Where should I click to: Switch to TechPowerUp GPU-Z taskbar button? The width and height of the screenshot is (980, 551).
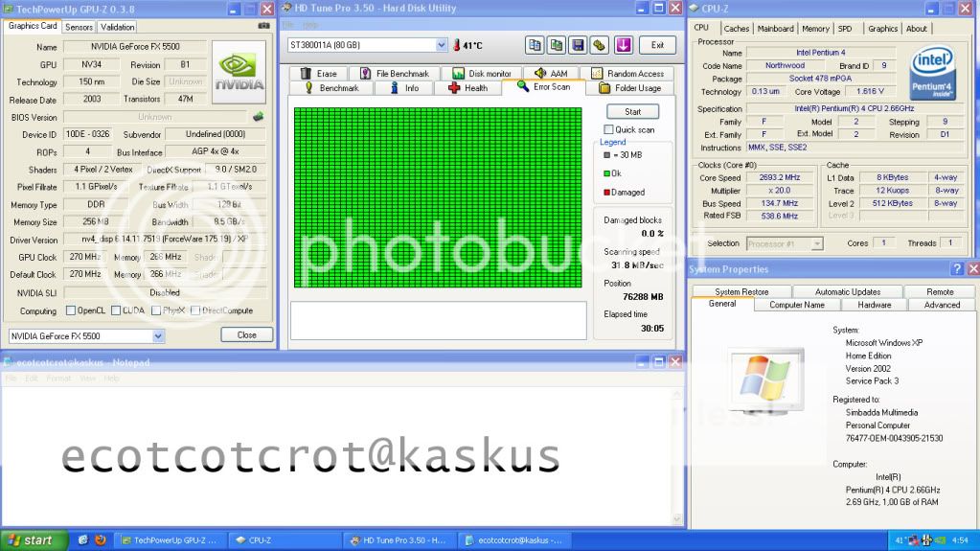click(169, 540)
